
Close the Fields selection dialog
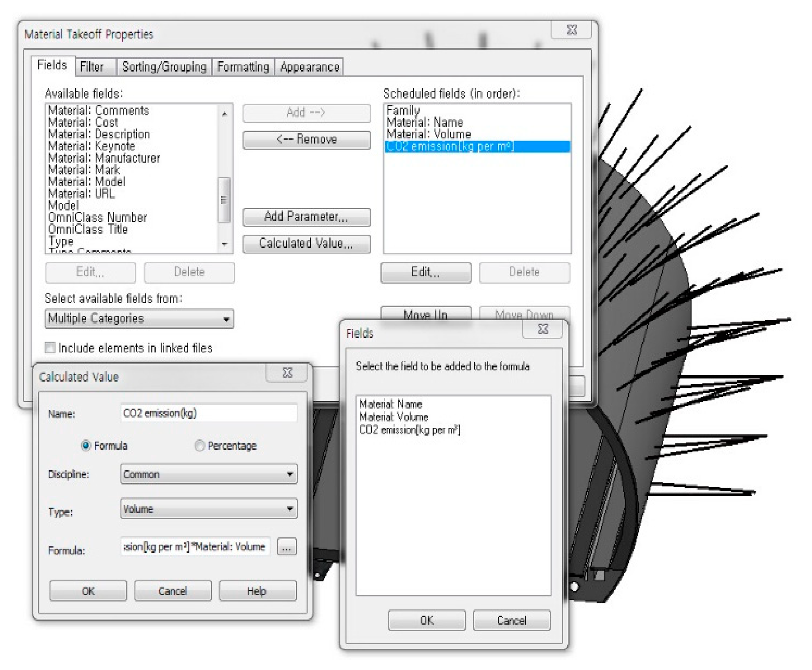[x=542, y=329]
